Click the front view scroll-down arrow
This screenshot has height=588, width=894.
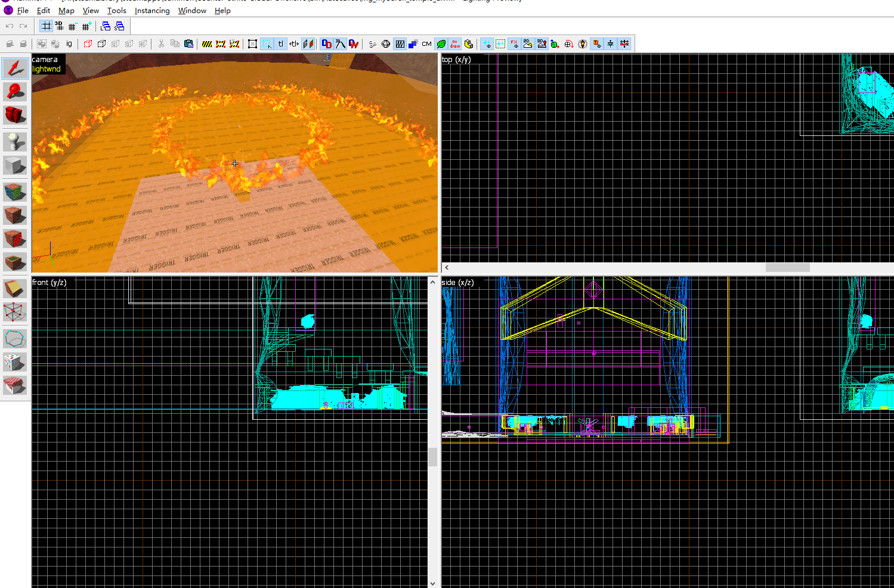tap(432, 583)
